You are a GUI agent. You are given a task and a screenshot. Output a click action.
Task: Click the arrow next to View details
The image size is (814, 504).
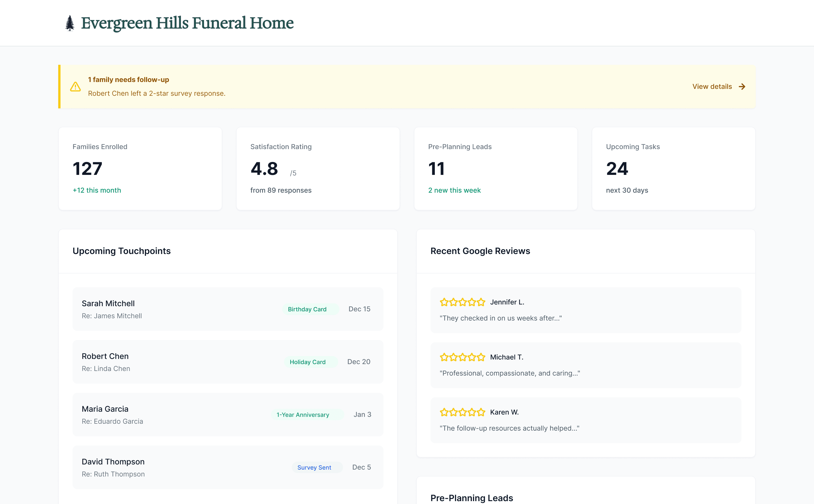742,87
